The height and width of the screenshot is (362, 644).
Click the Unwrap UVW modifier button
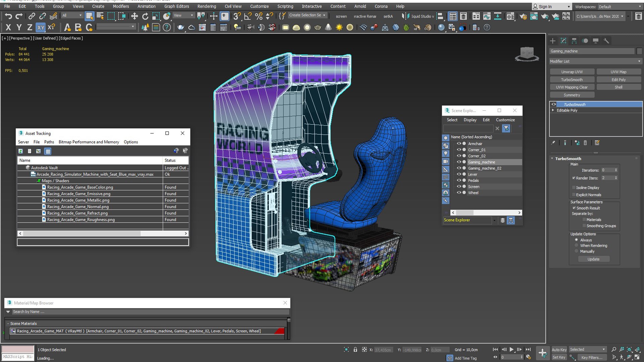tap(572, 72)
